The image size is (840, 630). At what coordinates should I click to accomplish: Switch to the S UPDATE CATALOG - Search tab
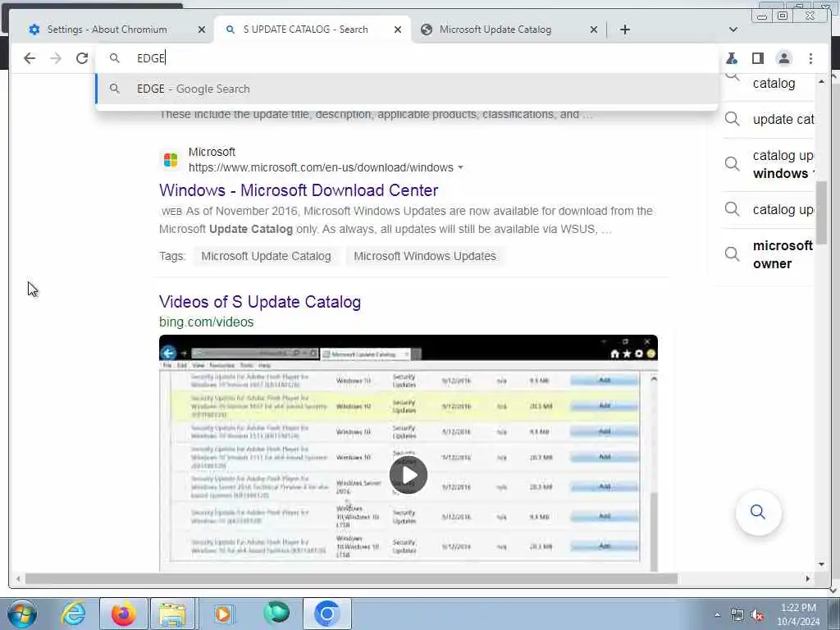[305, 30]
